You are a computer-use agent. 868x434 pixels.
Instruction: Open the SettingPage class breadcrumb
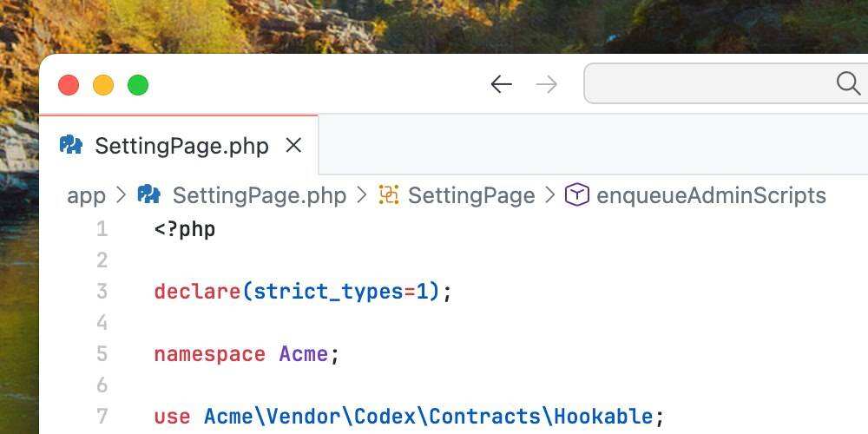(471, 195)
